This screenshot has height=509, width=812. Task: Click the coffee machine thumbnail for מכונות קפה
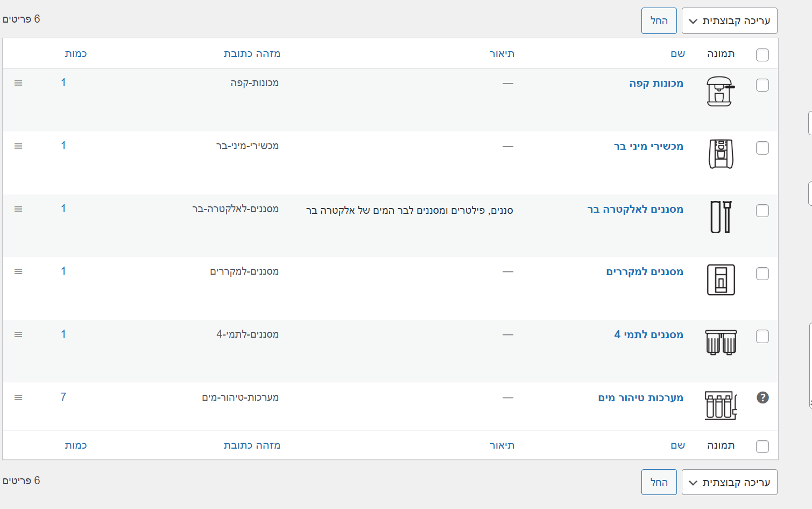click(x=721, y=91)
